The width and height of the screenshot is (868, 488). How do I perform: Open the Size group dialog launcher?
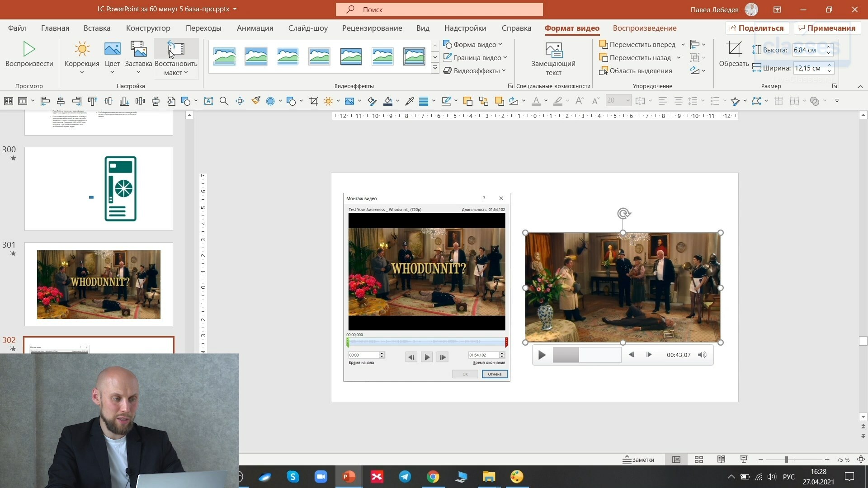pos(835,86)
